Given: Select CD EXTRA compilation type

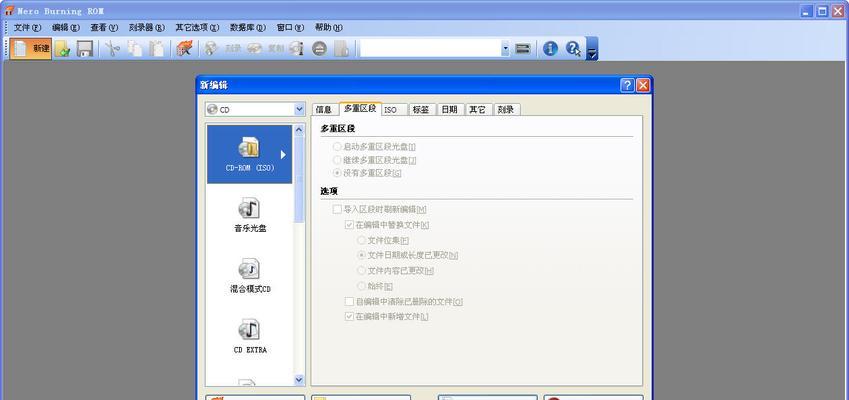Looking at the screenshot, I should pos(250,337).
